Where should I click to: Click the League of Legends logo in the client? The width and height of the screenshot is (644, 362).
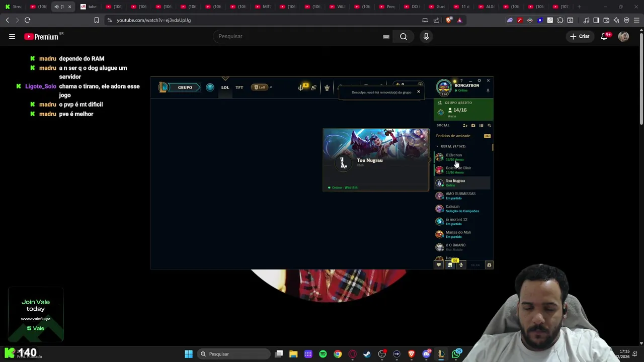(x=163, y=87)
